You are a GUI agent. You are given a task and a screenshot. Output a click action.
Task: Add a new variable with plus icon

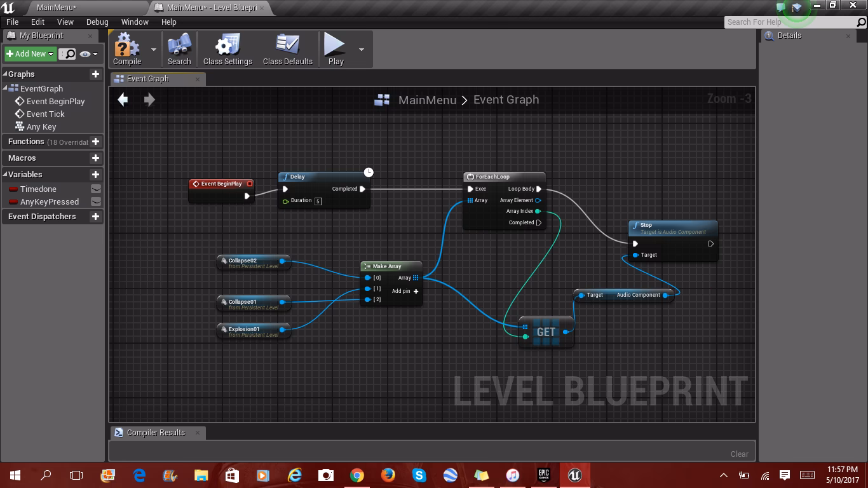click(x=95, y=175)
